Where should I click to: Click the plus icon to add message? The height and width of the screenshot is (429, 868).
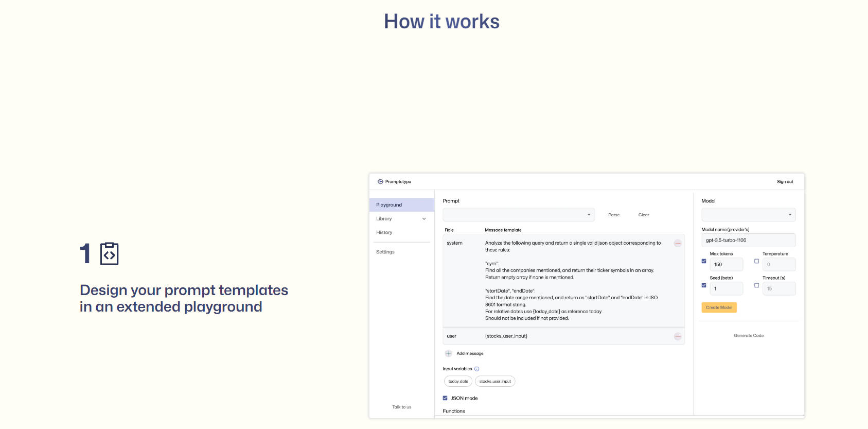pos(448,354)
